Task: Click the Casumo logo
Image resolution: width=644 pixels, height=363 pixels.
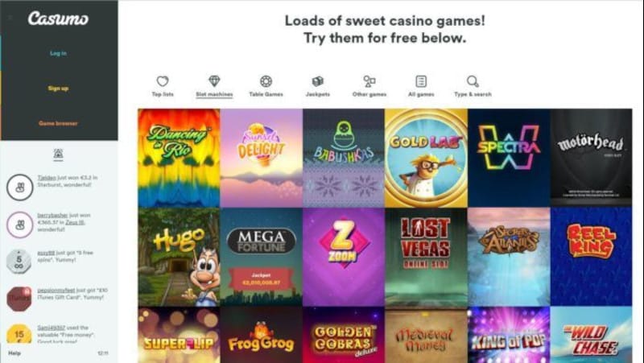Action: pyautogui.click(x=58, y=19)
